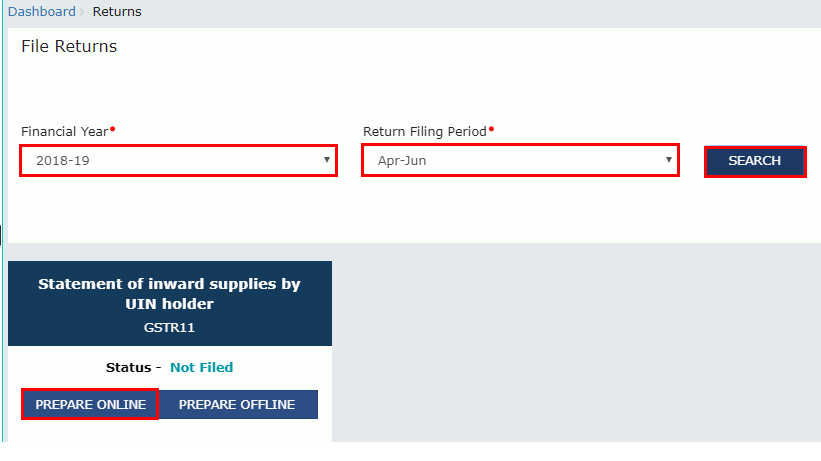The height and width of the screenshot is (461, 821).
Task: Open the Return Filing Period box showing Apr-Jun
Action: pos(510,160)
